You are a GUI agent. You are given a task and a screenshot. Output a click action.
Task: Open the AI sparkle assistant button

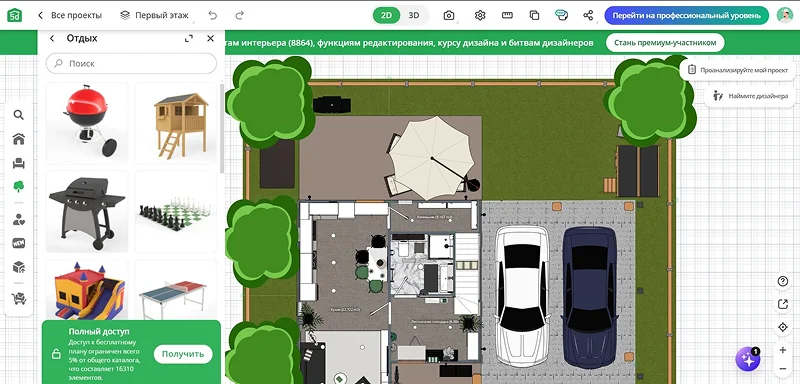click(748, 360)
